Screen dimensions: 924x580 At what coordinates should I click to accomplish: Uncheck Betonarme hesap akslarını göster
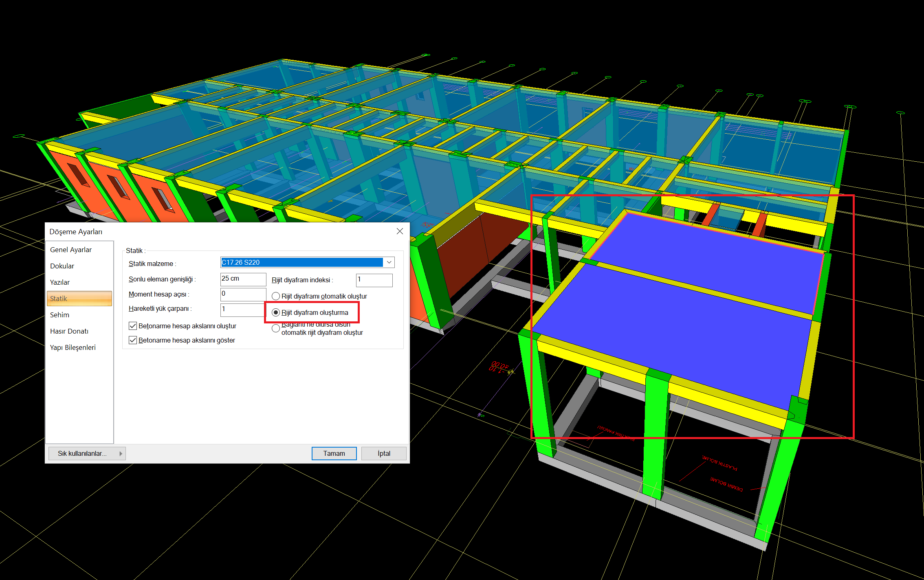click(133, 340)
